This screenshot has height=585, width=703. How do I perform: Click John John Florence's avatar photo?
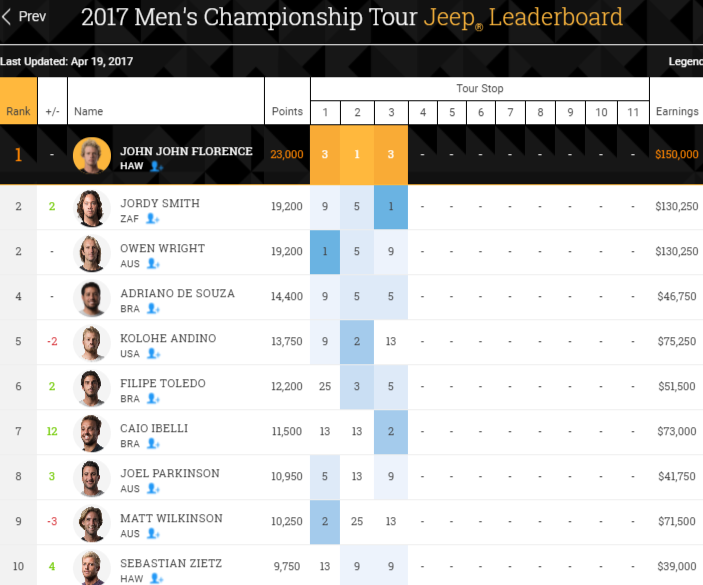(92, 155)
